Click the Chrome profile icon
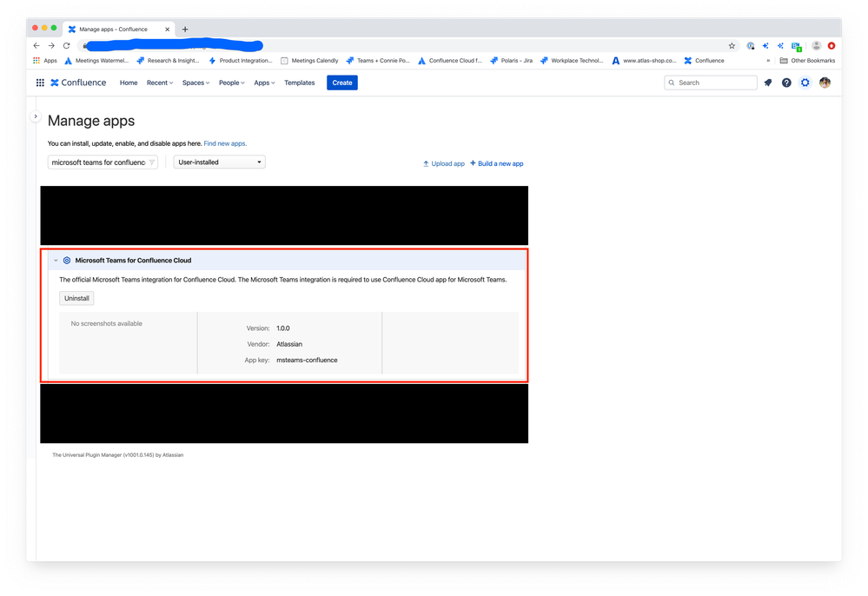868x596 pixels. point(816,46)
